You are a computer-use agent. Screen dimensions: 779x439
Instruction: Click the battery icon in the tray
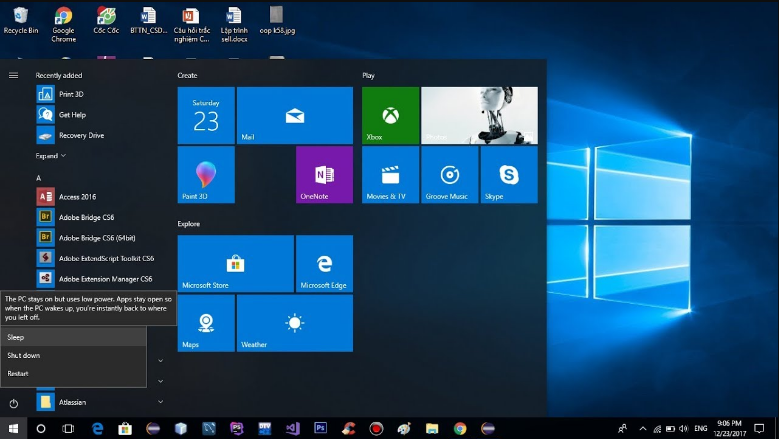click(670, 429)
